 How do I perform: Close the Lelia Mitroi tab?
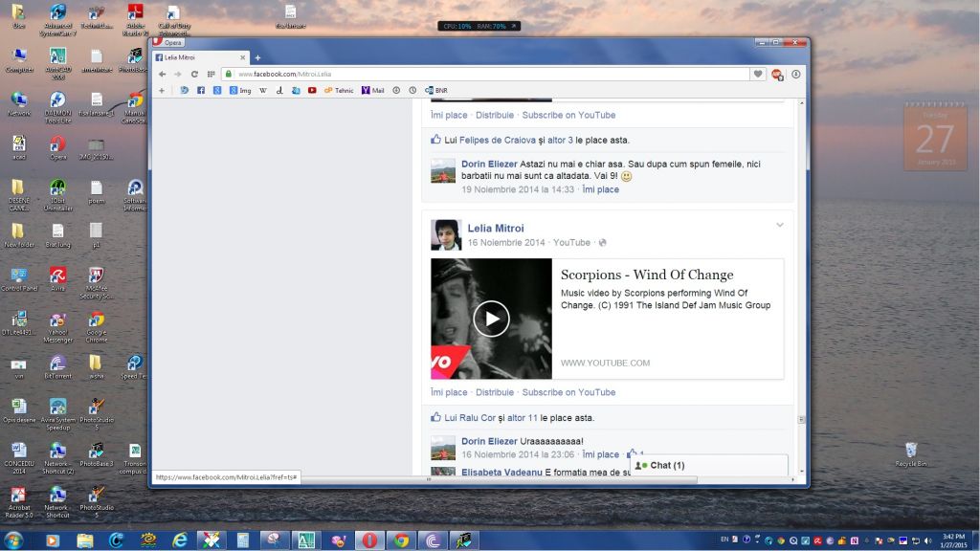(242, 57)
